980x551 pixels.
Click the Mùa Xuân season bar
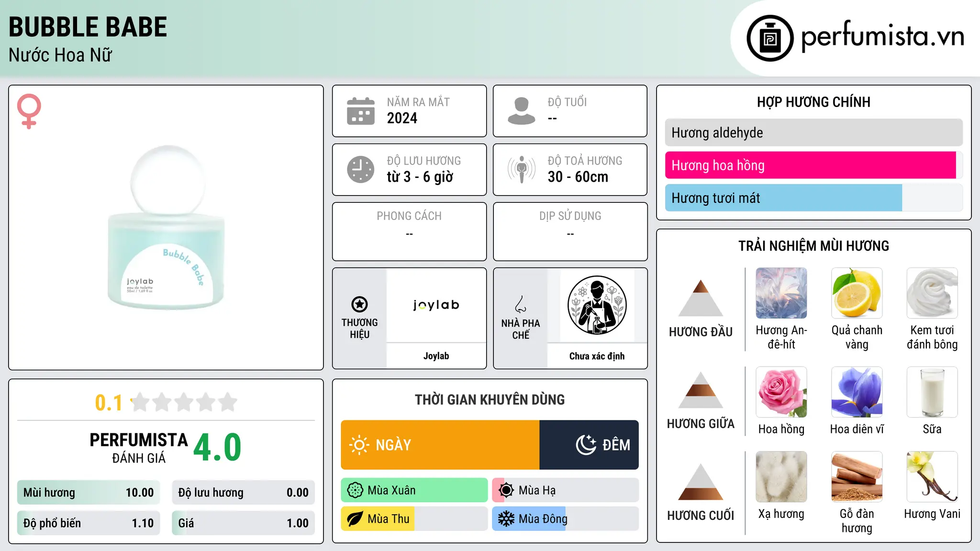tap(414, 490)
